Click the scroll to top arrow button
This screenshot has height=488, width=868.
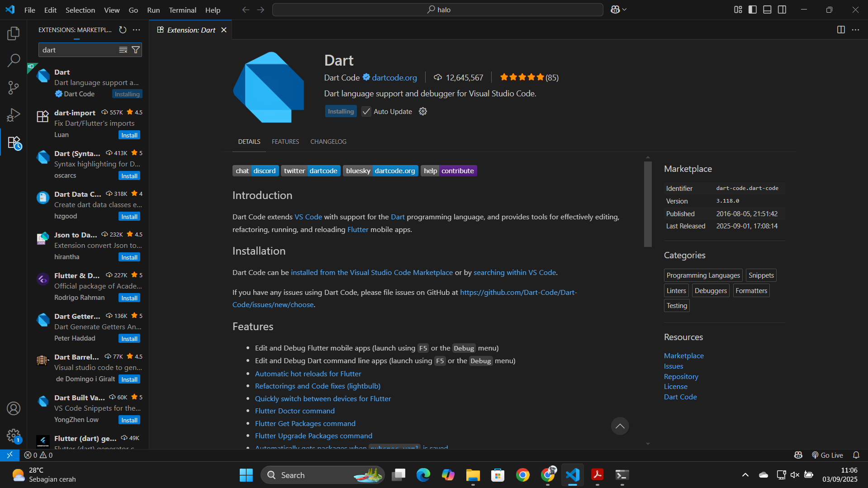[620, 426]
